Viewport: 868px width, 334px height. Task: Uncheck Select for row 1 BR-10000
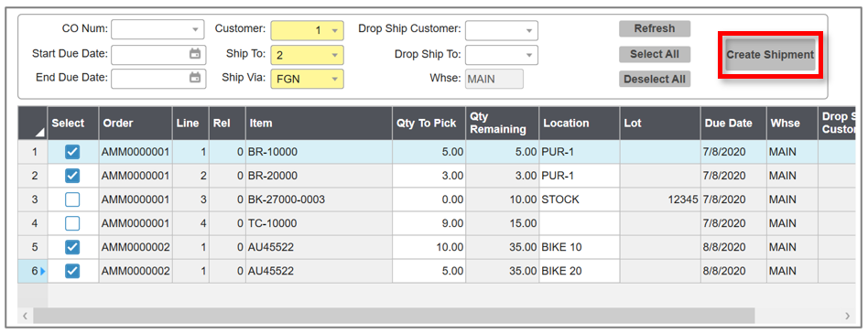[72, 152]
